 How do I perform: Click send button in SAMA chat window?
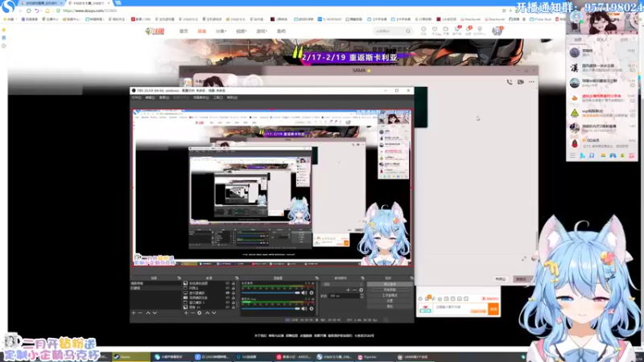[521, 279]
